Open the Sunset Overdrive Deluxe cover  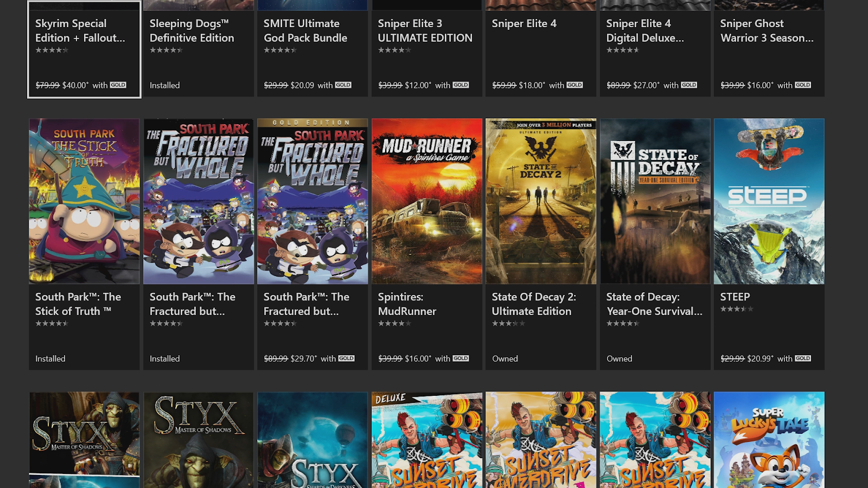tap(427, 440)
